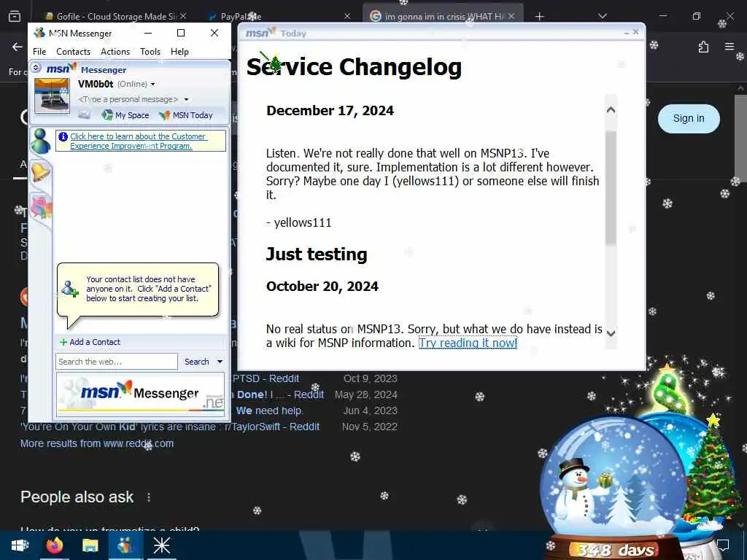Expand the Search options dropdown arrow
The height and width of the screenshot is (560, 747).
coord(220,362)
